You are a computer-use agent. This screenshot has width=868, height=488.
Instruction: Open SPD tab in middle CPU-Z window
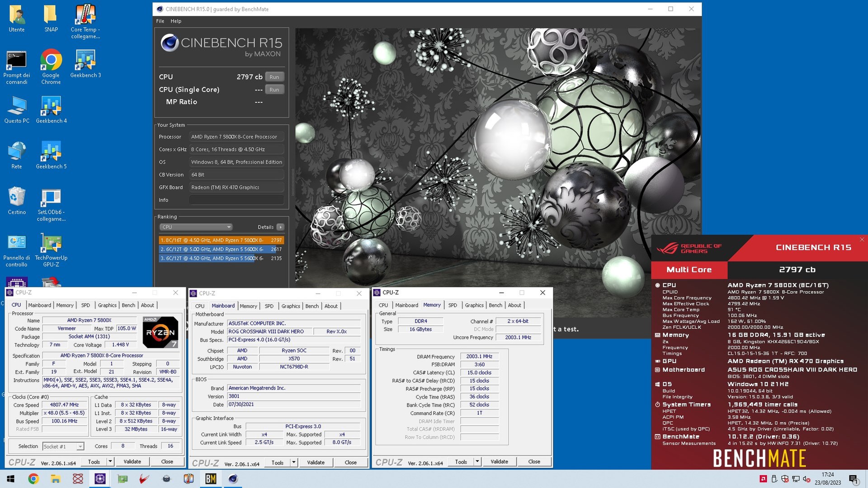[269, 306]
